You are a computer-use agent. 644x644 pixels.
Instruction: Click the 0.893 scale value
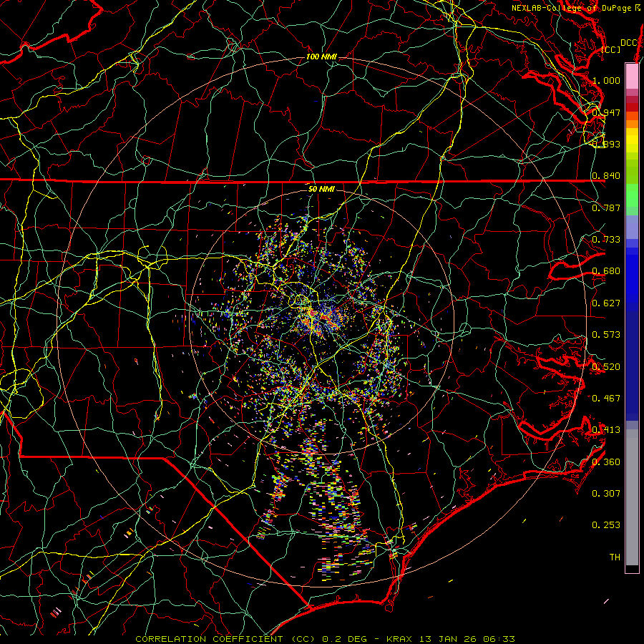[606, 144]
